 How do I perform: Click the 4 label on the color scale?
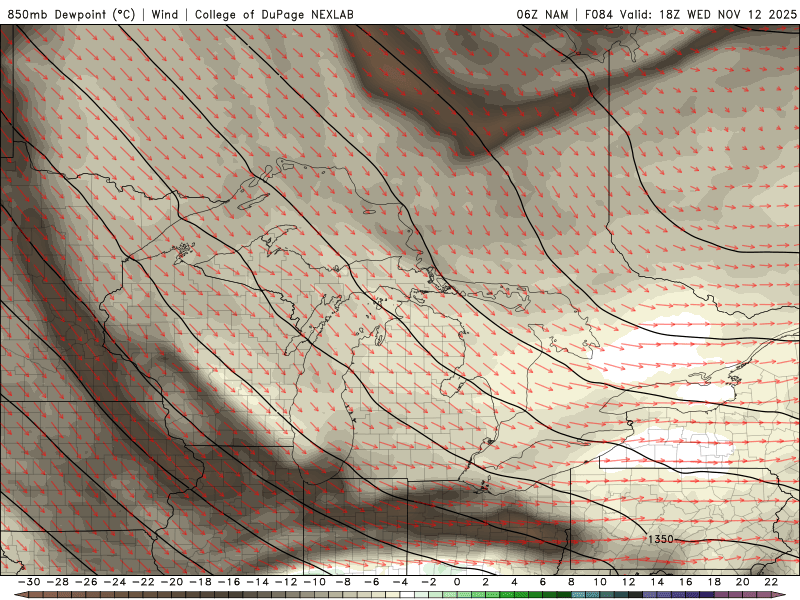pyautogui.click(x=514, y=582)
